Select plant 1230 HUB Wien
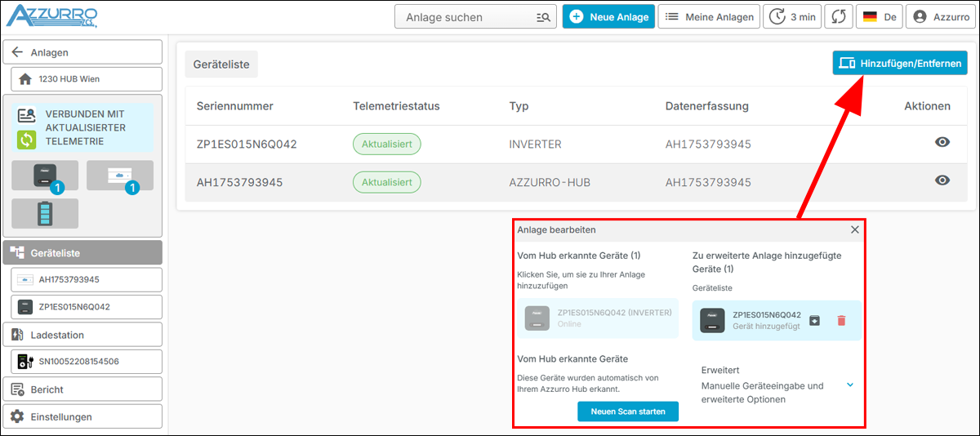This screenshot has width=980, height=436. point(87,79)
